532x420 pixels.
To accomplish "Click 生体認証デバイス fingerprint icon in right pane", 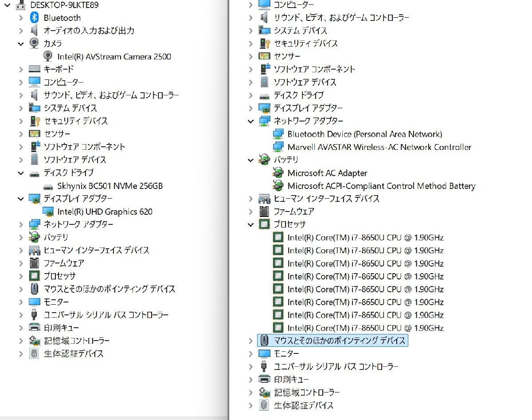I will coord(264,405).
